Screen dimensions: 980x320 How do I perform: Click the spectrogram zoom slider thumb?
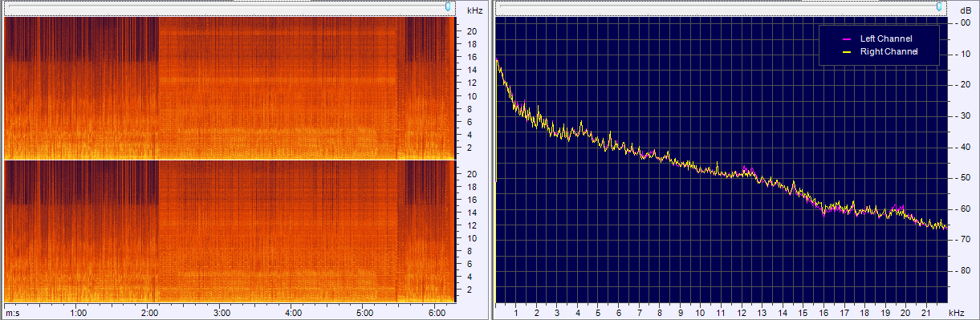pos(448,6)
